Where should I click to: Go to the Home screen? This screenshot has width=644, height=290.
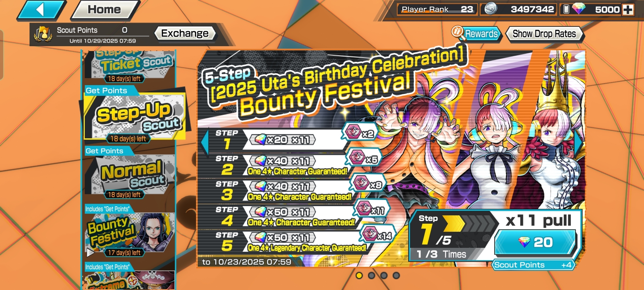point(104,10)
